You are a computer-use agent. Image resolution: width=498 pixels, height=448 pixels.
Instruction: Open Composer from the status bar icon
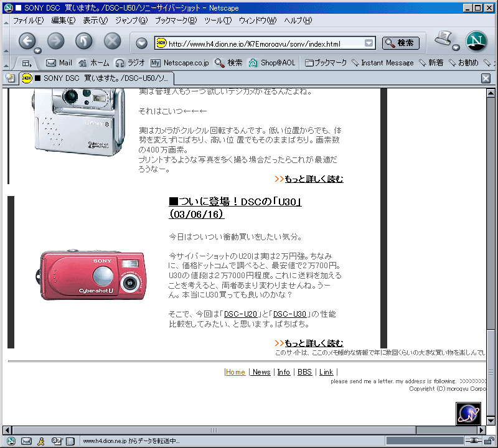coord(57,441)
